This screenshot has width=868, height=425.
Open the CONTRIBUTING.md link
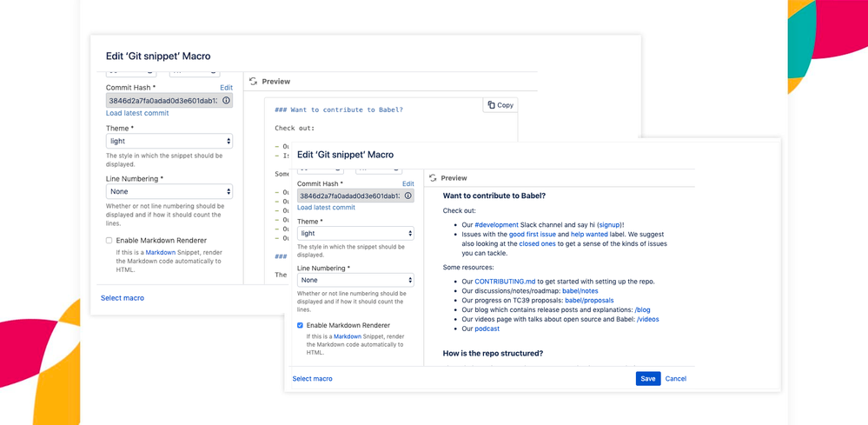506,281
